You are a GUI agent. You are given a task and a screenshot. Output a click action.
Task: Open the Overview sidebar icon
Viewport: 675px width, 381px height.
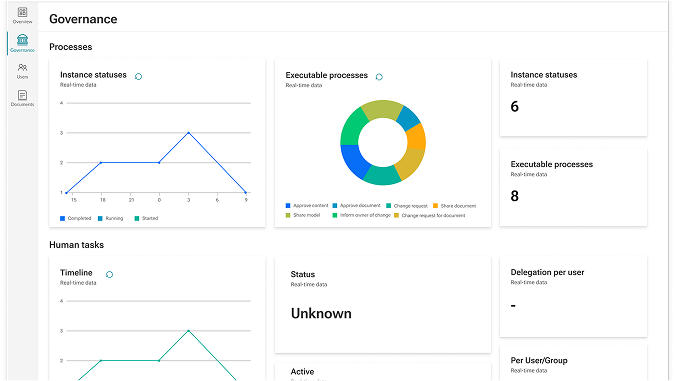[22, 15]
